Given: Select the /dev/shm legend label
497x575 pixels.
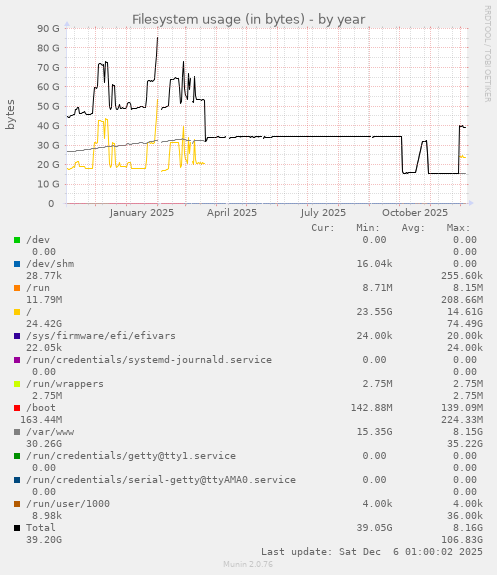Looking at the screenshot, I should 50,264.
